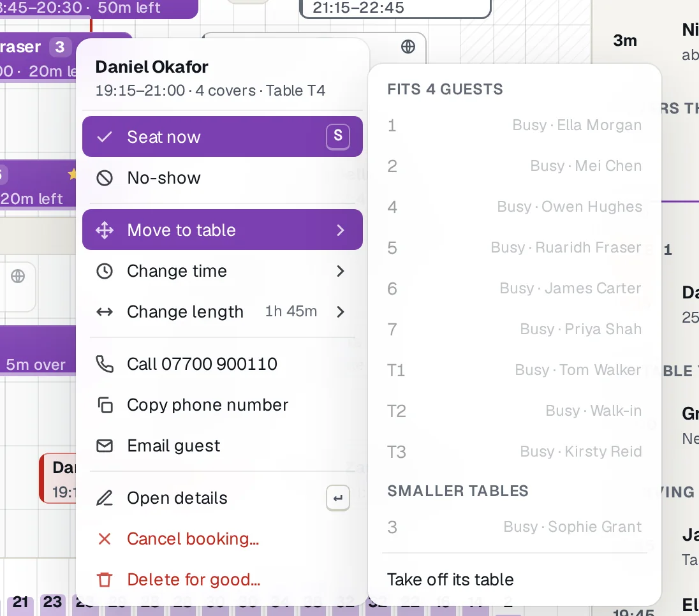Choose Copy phone number

(223, 405)
